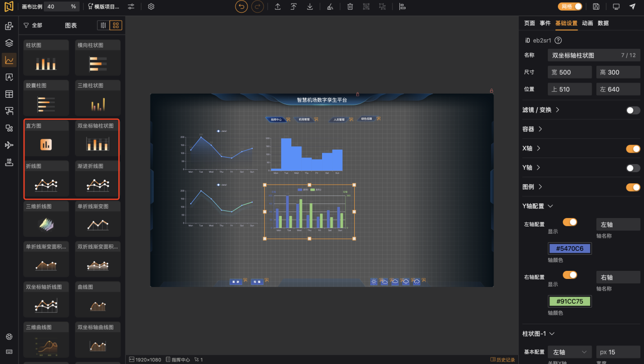This screenshot has height=364, width=644.
Task: Open the 左轴 associated axis dropdown
Action: pos(570,352)
